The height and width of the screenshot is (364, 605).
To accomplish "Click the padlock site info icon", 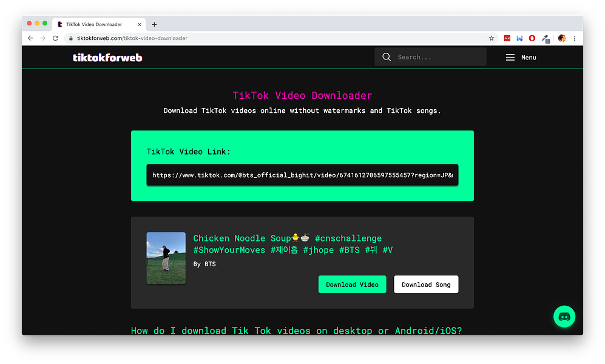I will click(70, 38).
